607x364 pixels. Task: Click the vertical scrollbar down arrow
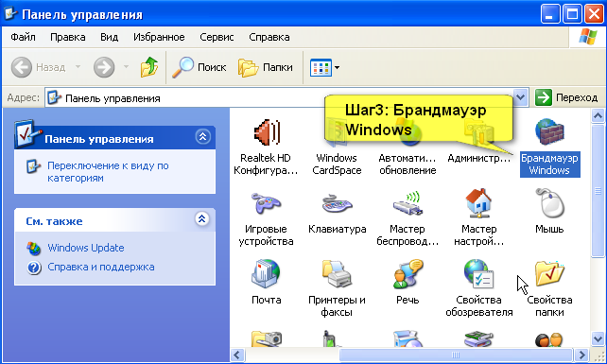click(598, 339)
